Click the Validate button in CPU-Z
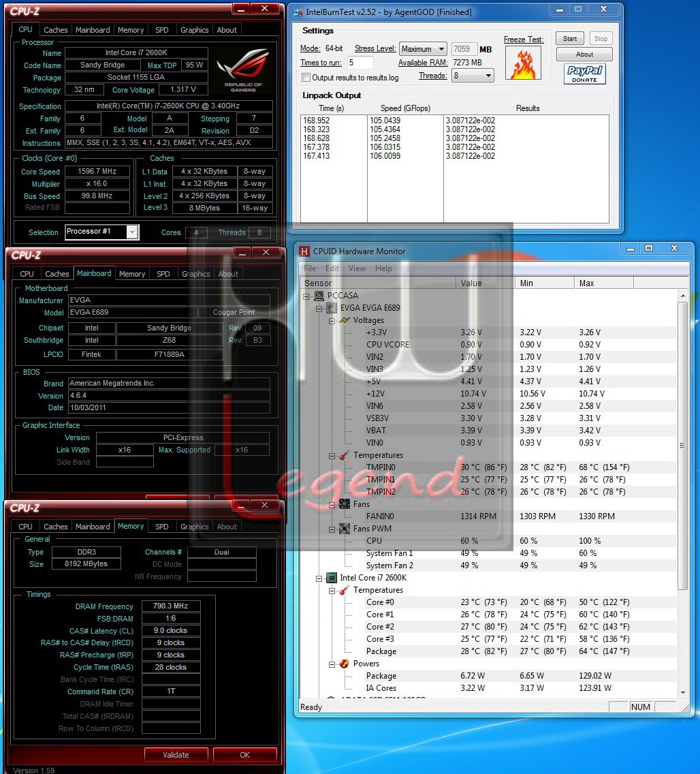 176,755
